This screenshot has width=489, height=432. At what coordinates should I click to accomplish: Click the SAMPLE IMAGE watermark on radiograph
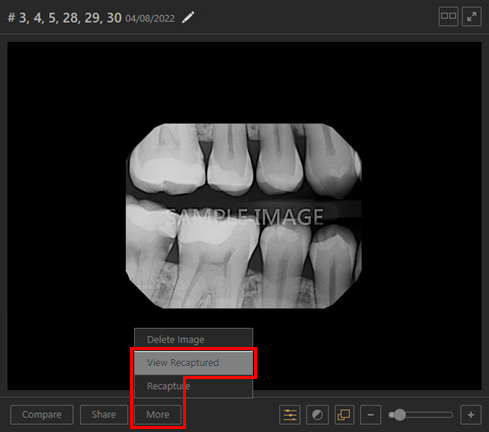tap(244, 216)
